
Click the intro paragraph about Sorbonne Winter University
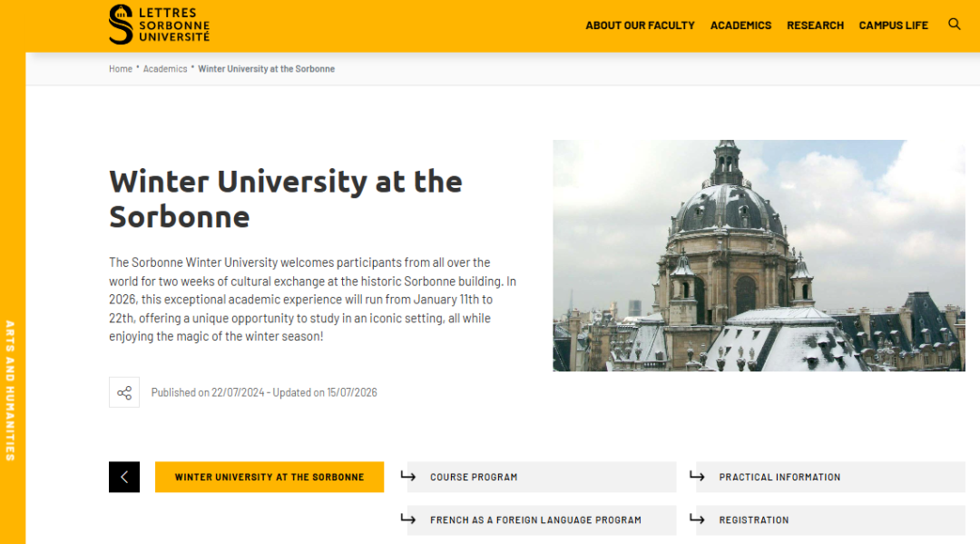pos(312,300)
